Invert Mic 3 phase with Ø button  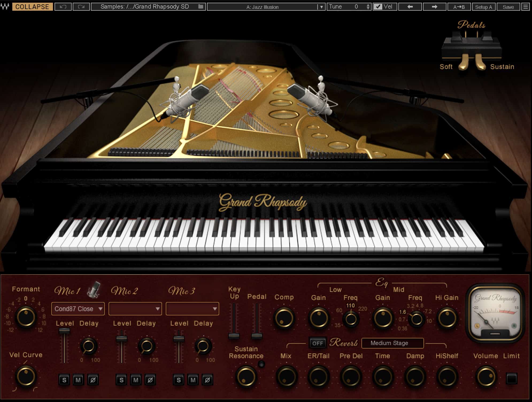coord(207,380)
